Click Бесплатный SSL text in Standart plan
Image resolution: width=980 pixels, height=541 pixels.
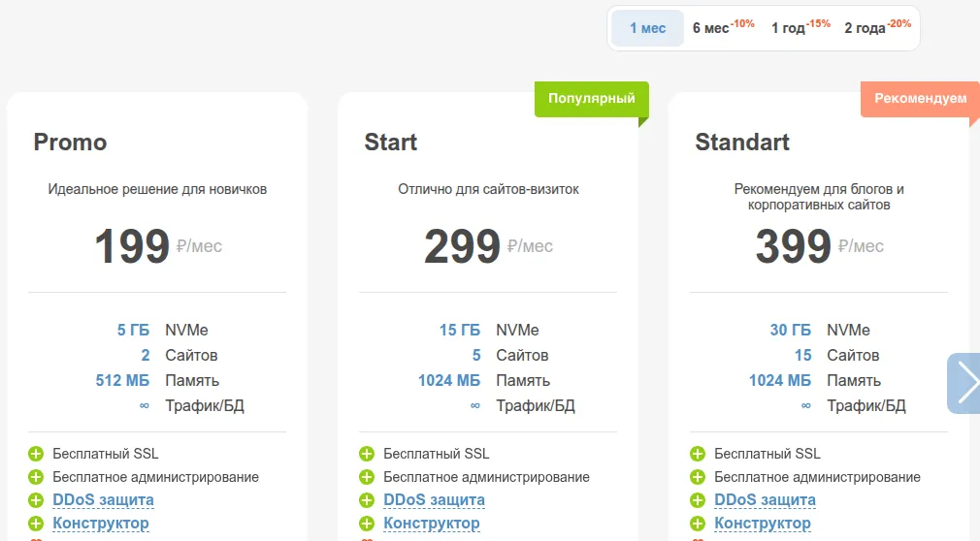click(x=768, y=454)
